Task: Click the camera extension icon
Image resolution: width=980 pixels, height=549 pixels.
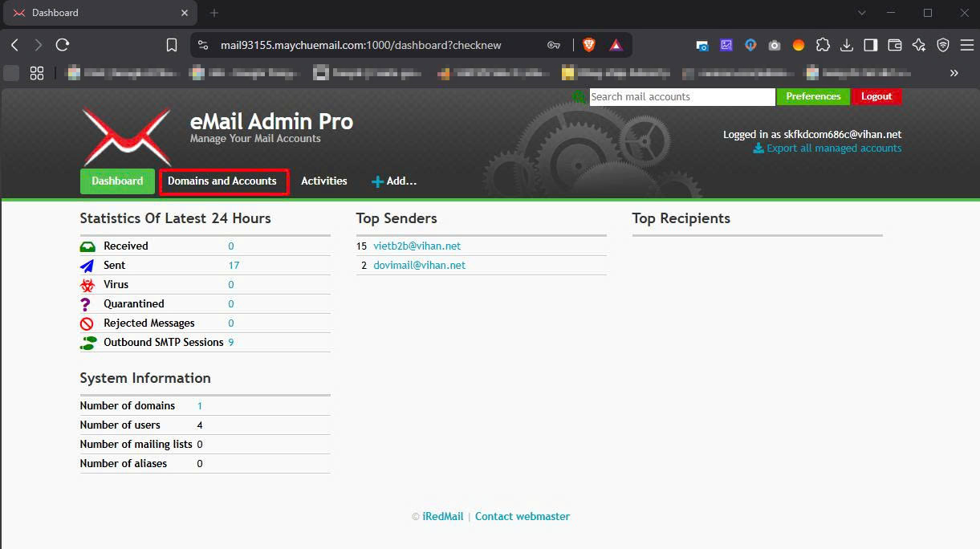Action: [775, 46]
